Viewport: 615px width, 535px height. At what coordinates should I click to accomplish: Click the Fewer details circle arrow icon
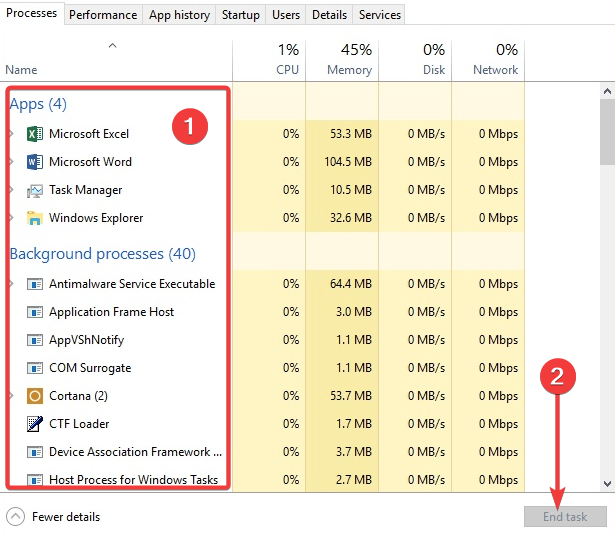[16, 517]
